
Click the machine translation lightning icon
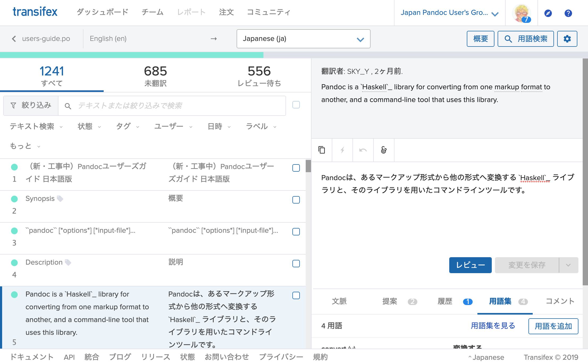342,150
